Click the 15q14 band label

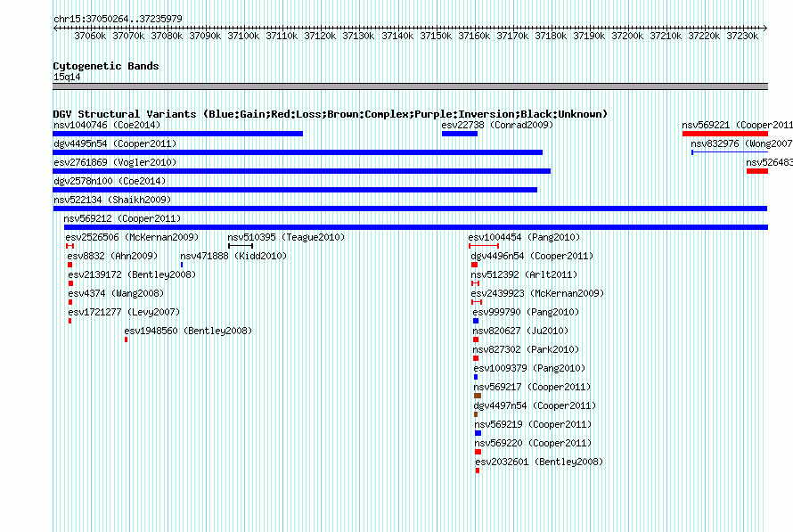pos(67,77)
